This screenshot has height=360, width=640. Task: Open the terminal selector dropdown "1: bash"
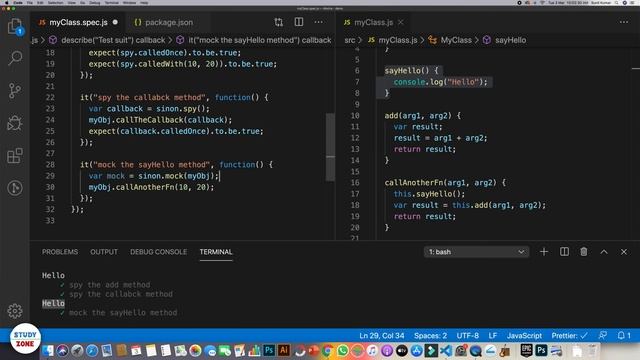476,252
